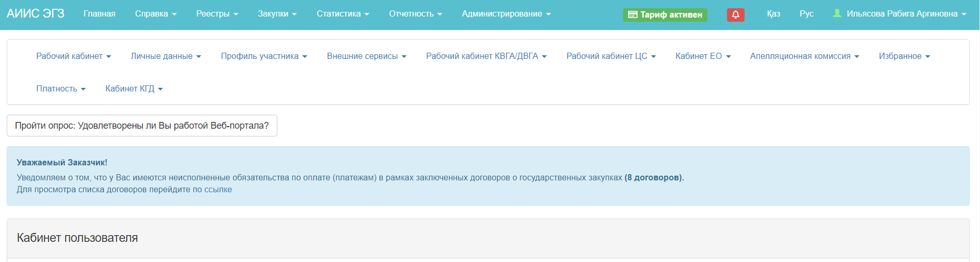The height and width of the screenshot is (262, 980).
Task: Switch language to Қаз
Action: [773, 14]
